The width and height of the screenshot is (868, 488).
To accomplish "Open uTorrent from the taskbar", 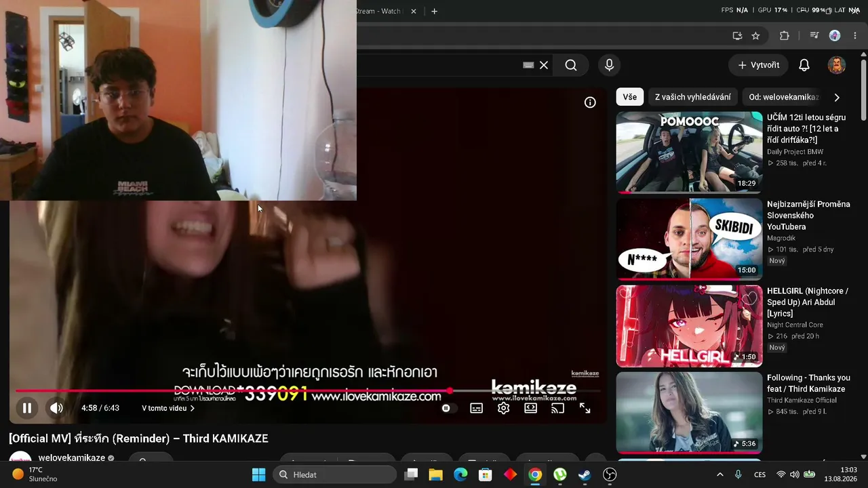I will [560, 474].
